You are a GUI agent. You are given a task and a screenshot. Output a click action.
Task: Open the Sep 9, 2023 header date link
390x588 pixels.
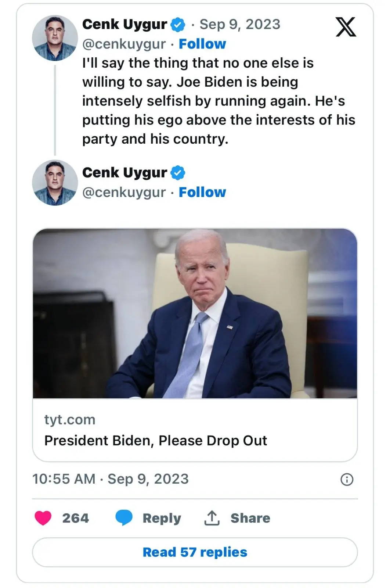pyautogui.click(x=240, y=25)
